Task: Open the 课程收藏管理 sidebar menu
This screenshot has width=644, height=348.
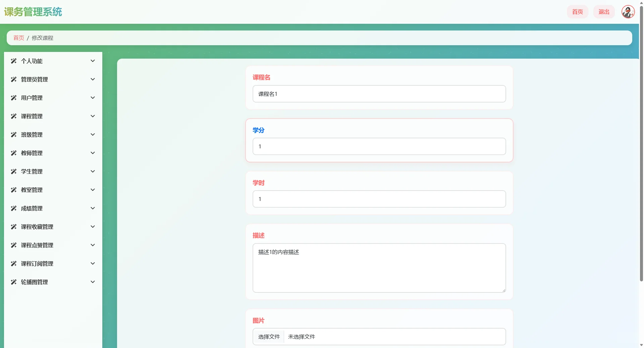Action: click(x=53, y=227)
